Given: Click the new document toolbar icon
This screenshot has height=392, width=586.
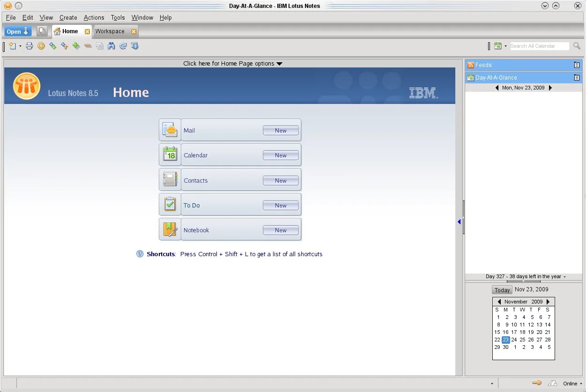Looking at the screenshot, I should pos(12,46).
